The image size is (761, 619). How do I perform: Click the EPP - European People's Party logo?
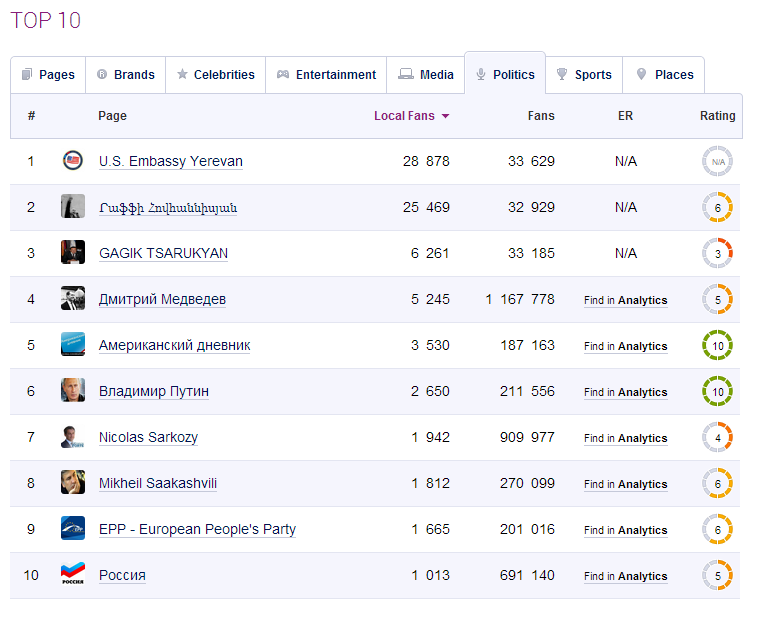point(73,528)
